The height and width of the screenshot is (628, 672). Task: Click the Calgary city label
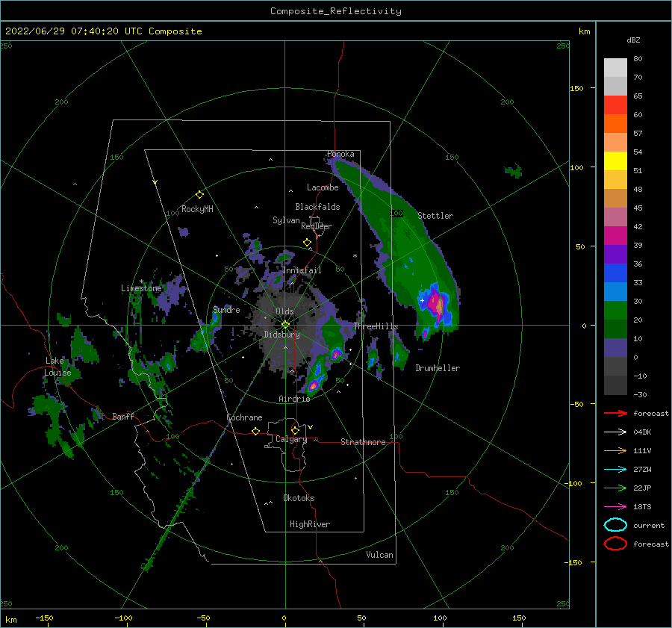pyautogui.click(x=291, y=439)
